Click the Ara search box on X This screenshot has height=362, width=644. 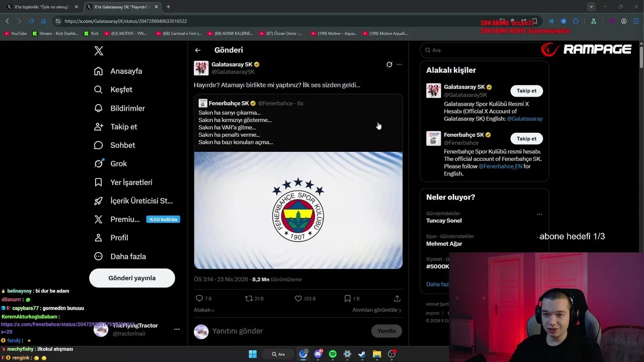[483, 50]
